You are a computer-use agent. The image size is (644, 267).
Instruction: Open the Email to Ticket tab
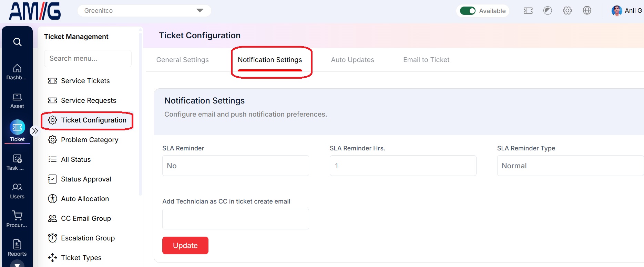point(426,60)
